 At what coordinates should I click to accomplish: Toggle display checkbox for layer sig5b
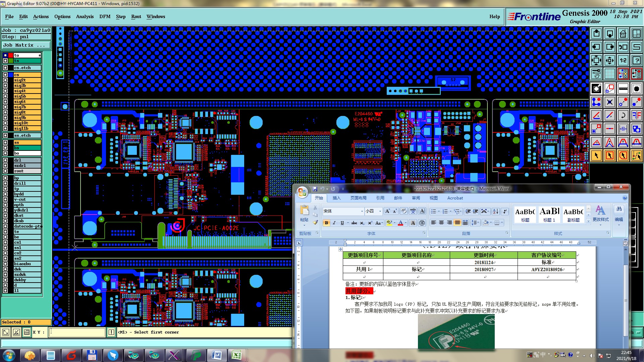(x=5, y=96)
